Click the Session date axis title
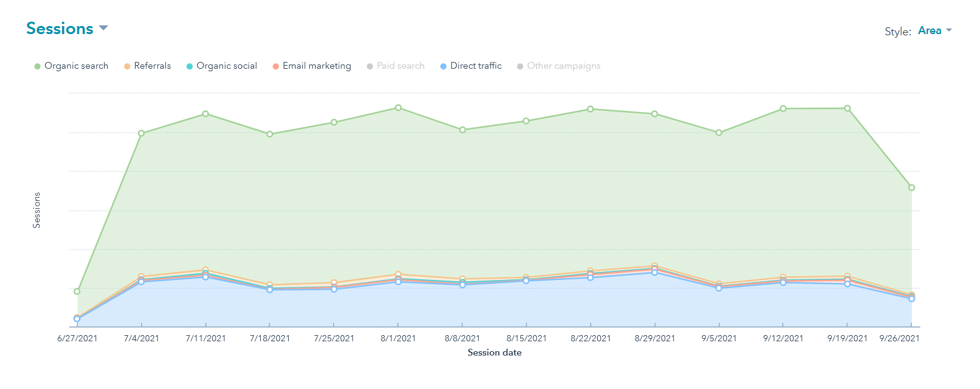The width and height of the screenshot is (980, 389). coord(494,352)
